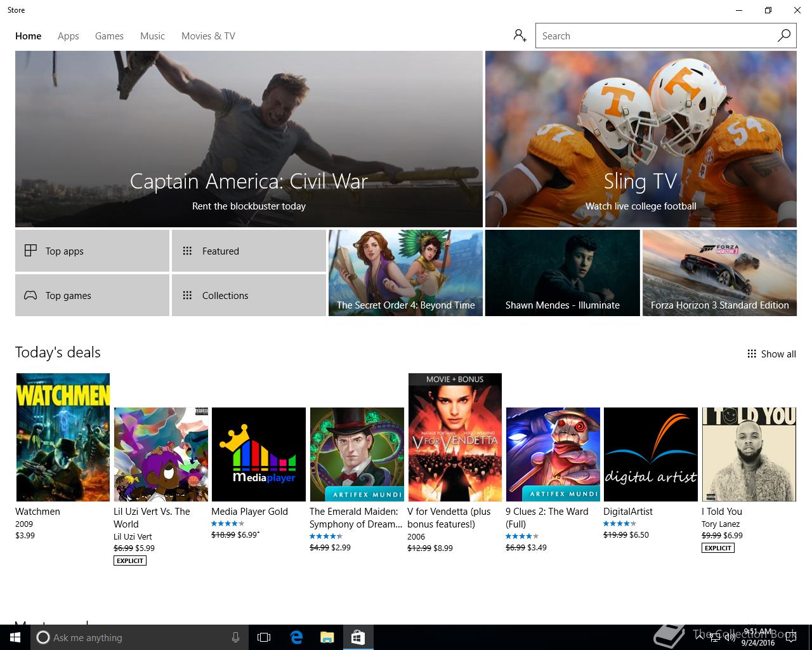Screen dimensions: 812x650
Task: Click the I Told You title
Action: (722, 511)
